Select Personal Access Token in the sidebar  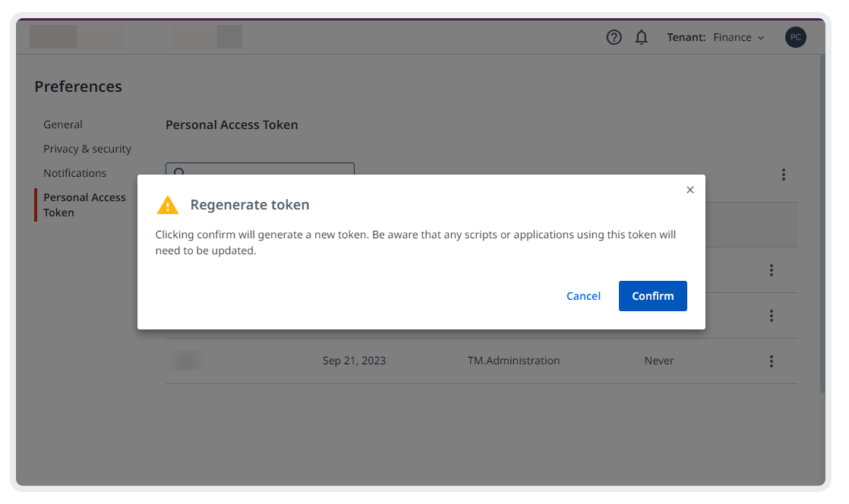coord(84,205)
